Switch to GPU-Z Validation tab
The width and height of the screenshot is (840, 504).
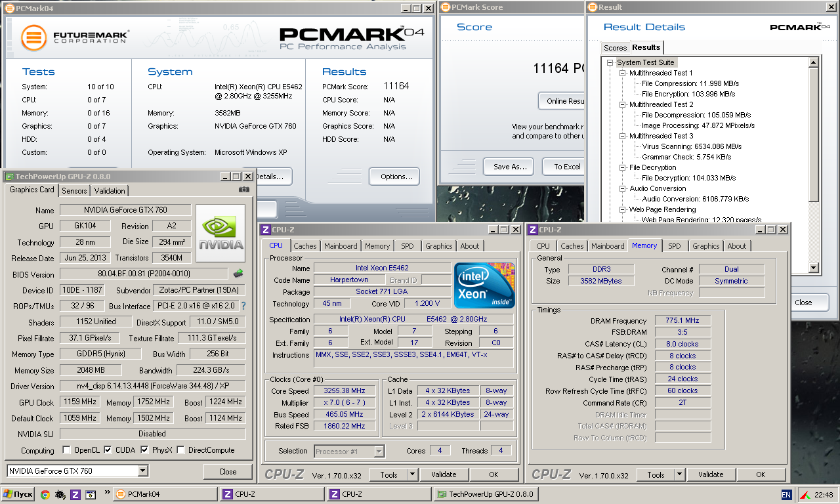coord(110,191)
